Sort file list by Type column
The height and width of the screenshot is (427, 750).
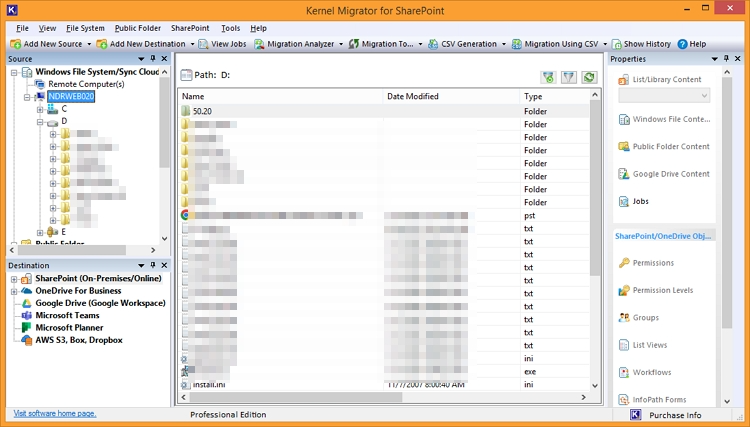pyautogui.click(x=555, y=96)
